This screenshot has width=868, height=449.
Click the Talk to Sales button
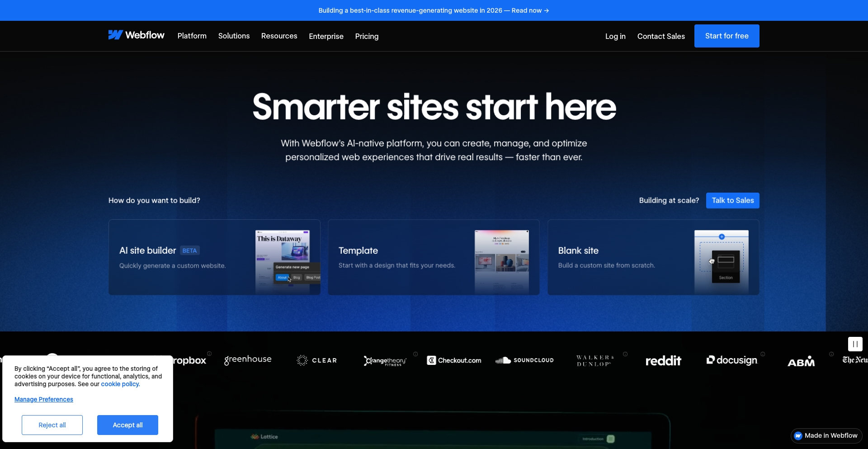732,200
